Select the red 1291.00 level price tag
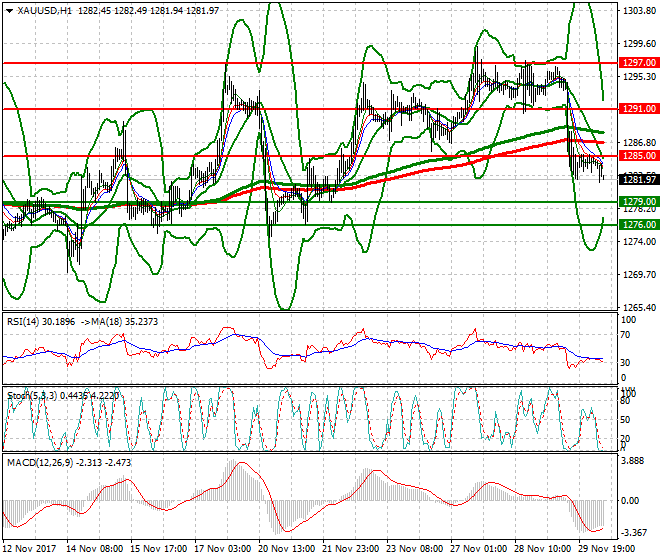Viewport: 660px width, 560px height. click(638, 108)
